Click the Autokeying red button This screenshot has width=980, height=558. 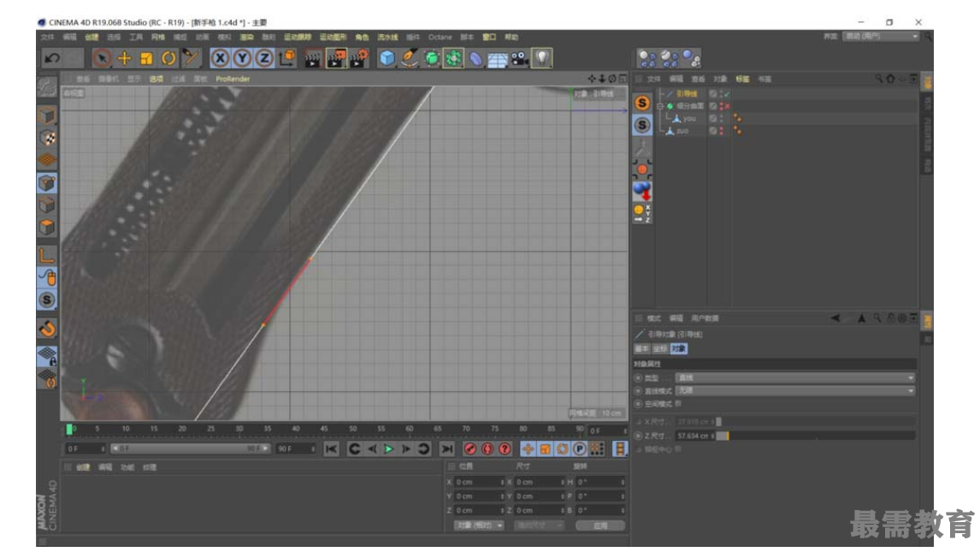tap(487, 448)
